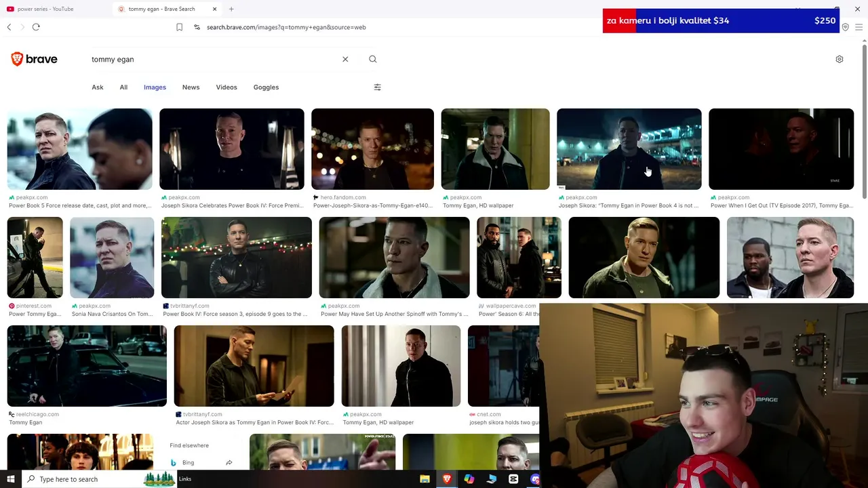Click the 'pinterest.com' source link
868x488 pixels.
34,306
